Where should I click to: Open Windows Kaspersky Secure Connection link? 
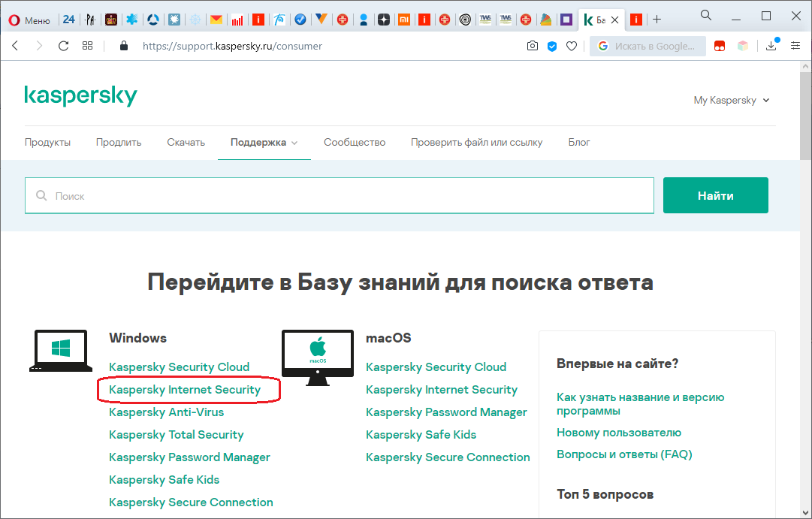point(191,502)
